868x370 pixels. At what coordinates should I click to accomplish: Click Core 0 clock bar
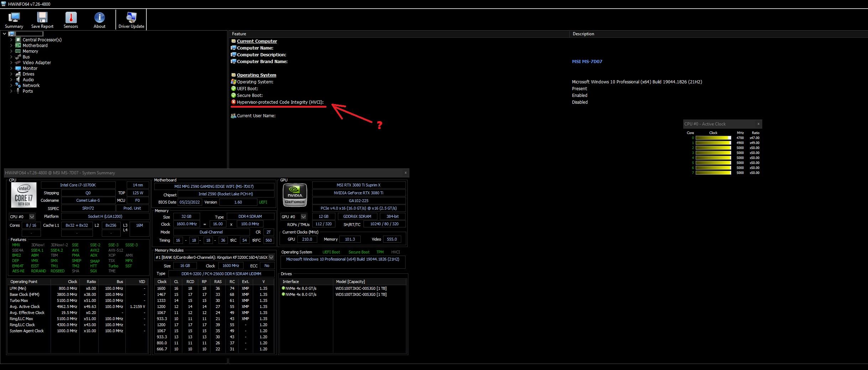[713, 138]
